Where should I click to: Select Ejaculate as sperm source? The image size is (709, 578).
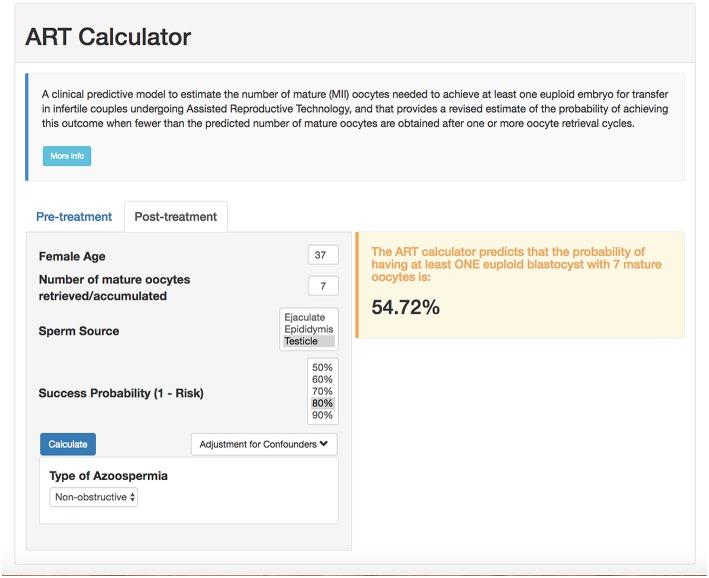(305, 318)
